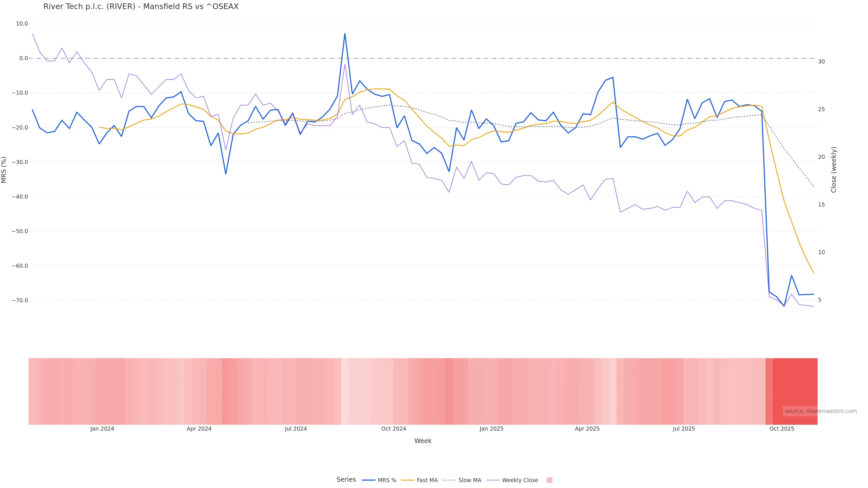868x488 pixels.
Task: Click the Oct 2024 x-axis tick label
Action: (x=394, y=429)
